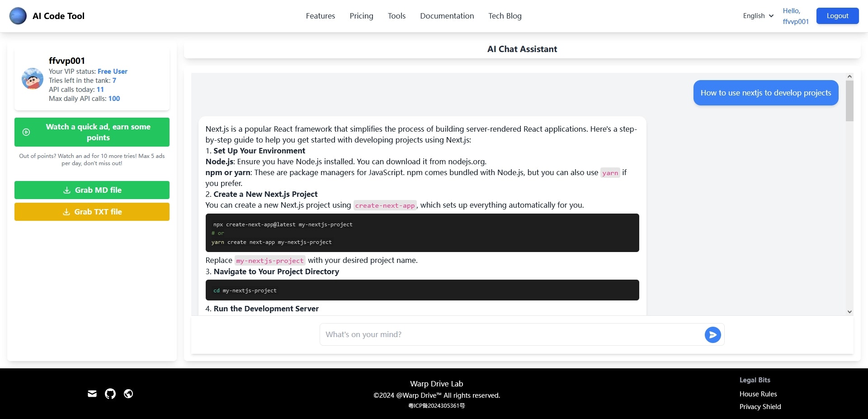Open the Tech Blog menu item
This screenshot has height=419, width=868.
coord(505,16)
